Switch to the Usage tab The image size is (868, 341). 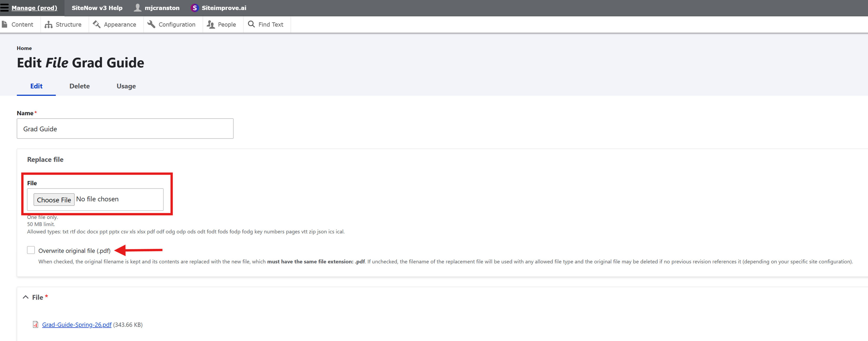coord(126,86)
